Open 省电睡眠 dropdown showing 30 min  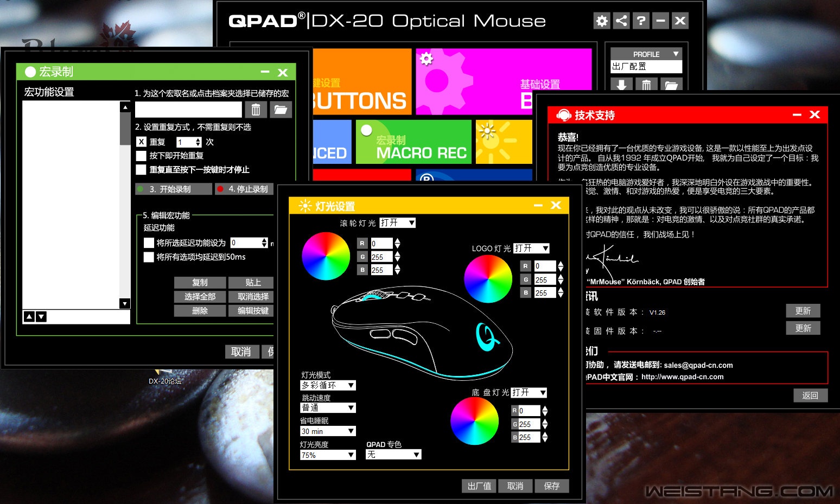point(328,431)
